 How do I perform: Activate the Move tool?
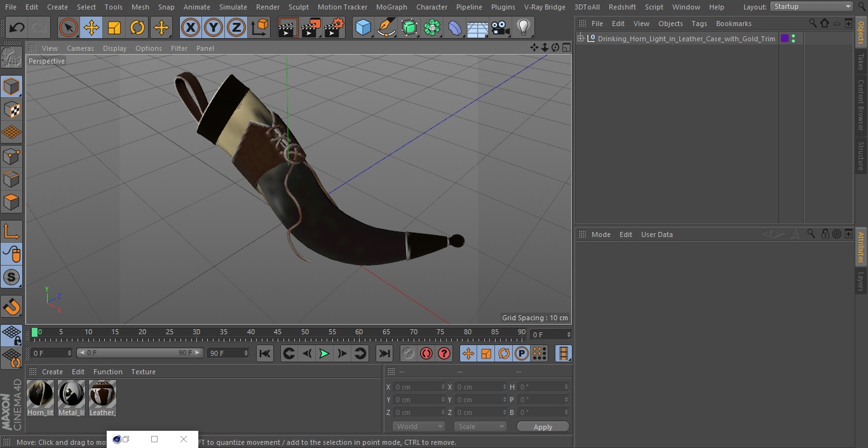92,28
